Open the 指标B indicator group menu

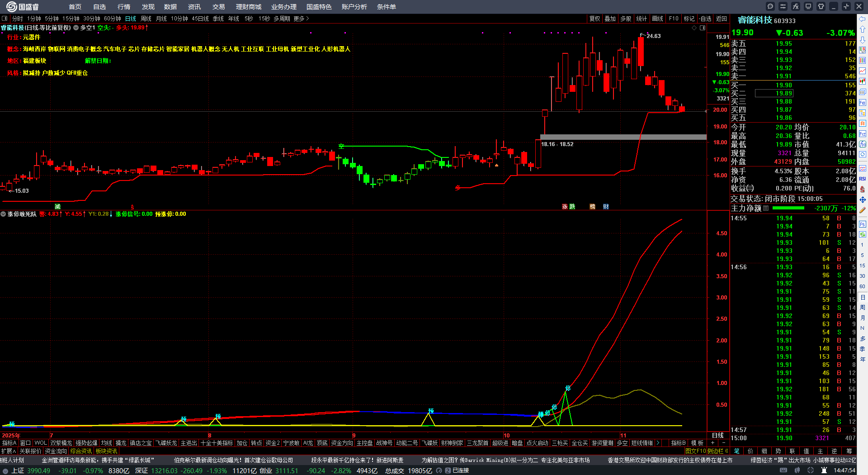(678, 443)
